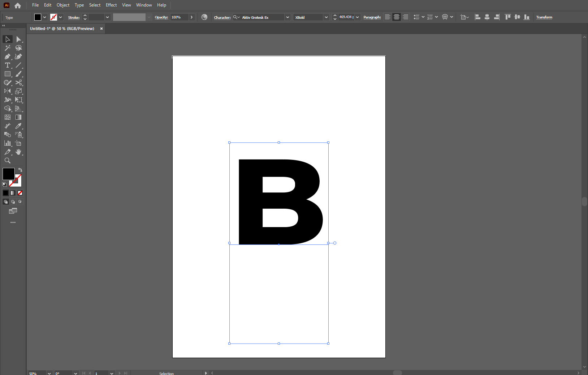This screenshot has width=588, height=375.
Task: Select the Lasso tool
Action: (x=19, y=48)
